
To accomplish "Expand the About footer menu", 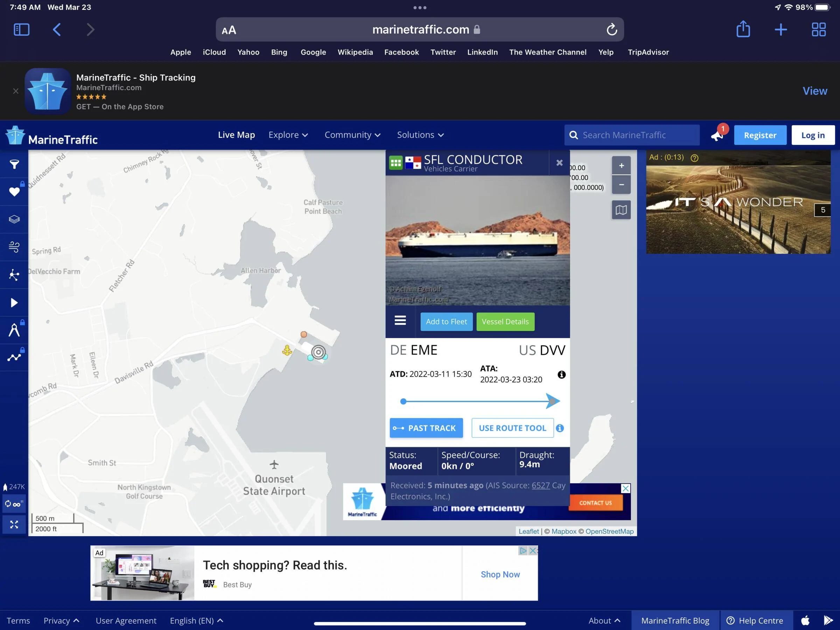I will (x=604, y=621).
